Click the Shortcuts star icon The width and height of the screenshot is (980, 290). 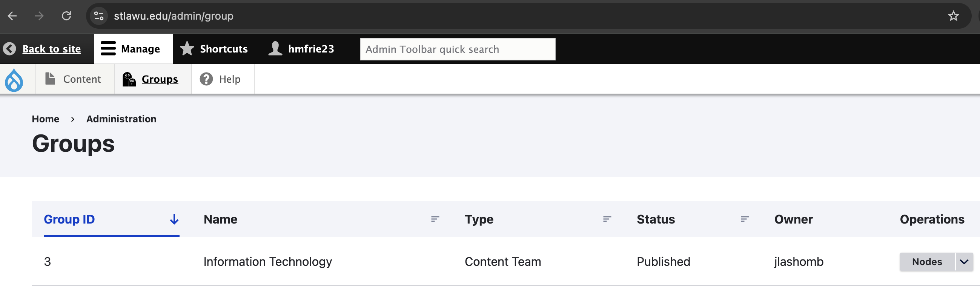coord(187,49)
